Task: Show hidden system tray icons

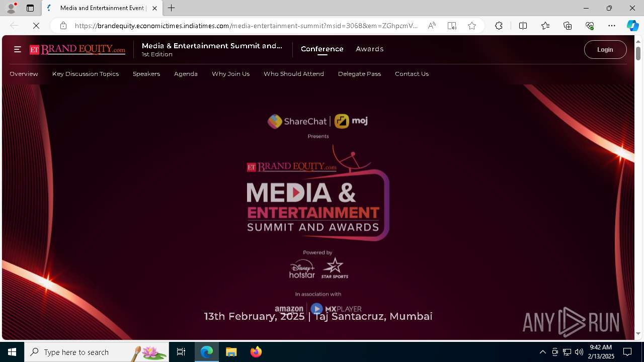Action: click(x=542, y=352)
